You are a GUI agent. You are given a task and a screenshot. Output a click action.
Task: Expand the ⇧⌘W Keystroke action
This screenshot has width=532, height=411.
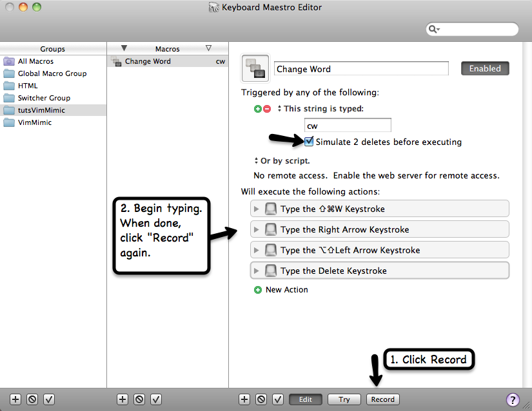point(257,209)
